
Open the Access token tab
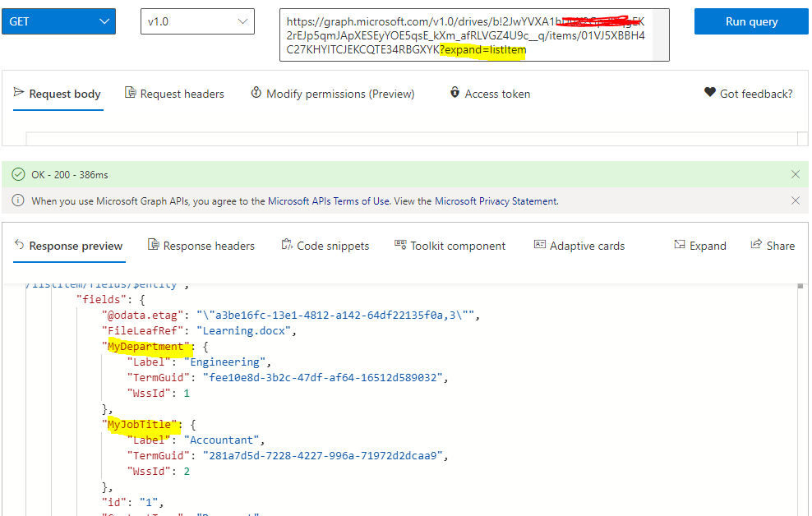pyautogui.click(x=490, y=94)
